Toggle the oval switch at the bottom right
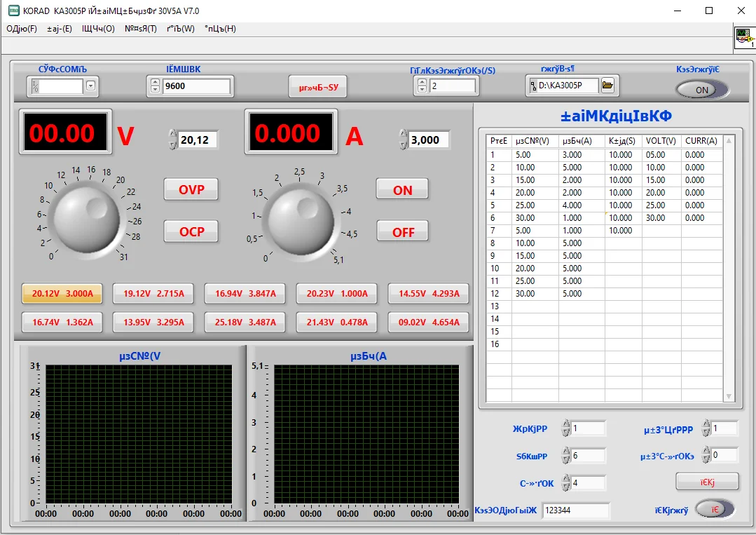 tap(715, 509)
